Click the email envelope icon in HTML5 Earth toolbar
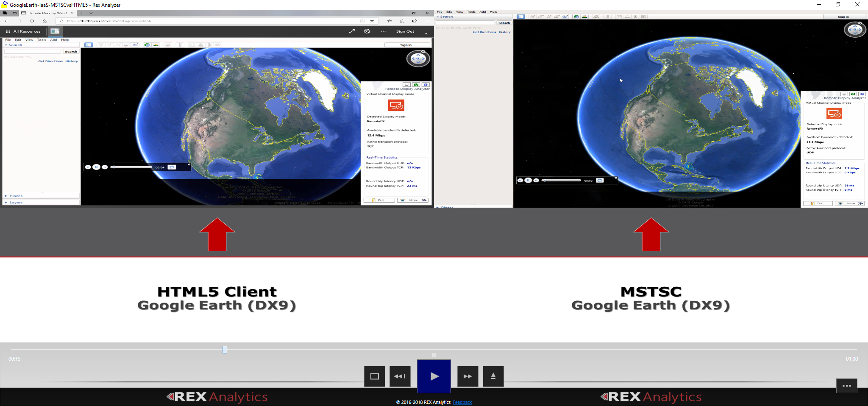This screenshot has width=868, height=406. 192,45
